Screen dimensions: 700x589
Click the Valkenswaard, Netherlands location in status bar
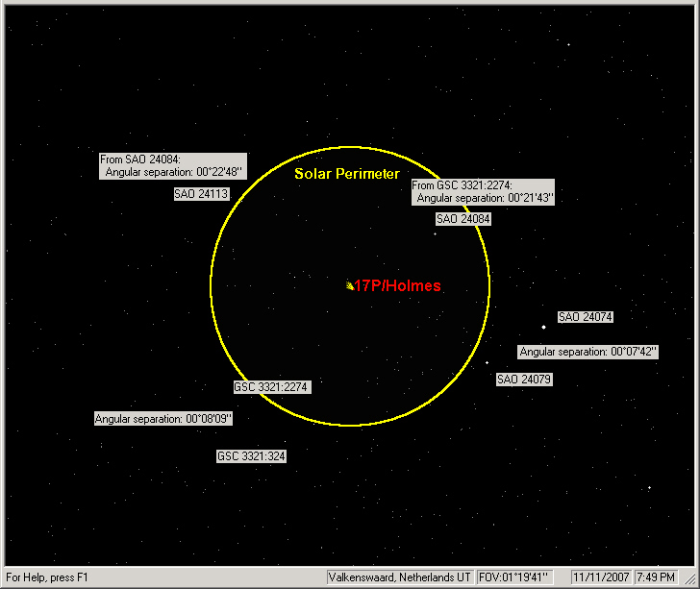(400, 577)
